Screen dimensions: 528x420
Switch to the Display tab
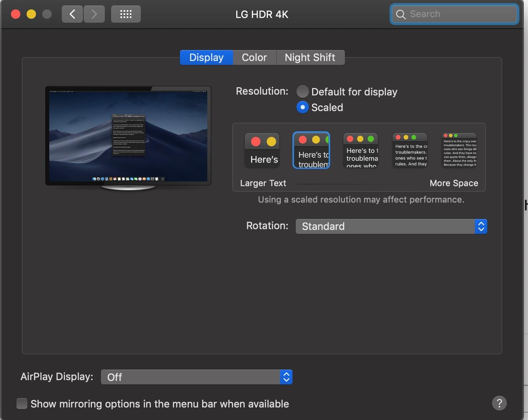coord(207,57)
